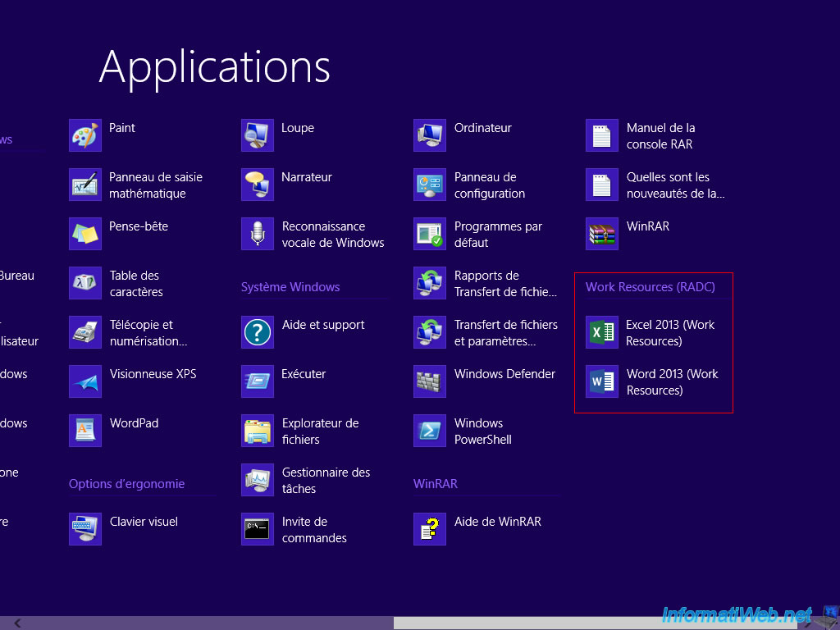Image resolution: width=840 pixels, height=630 pixels.
Task: Select the Work Resources (RADC) group header
Action: click(650, 287)
